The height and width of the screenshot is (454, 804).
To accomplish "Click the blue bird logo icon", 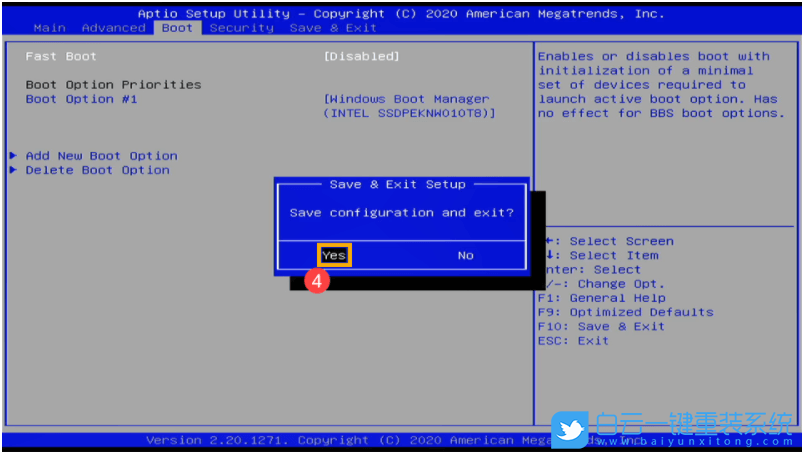I will pyautogui.click(x=572, y=430).
